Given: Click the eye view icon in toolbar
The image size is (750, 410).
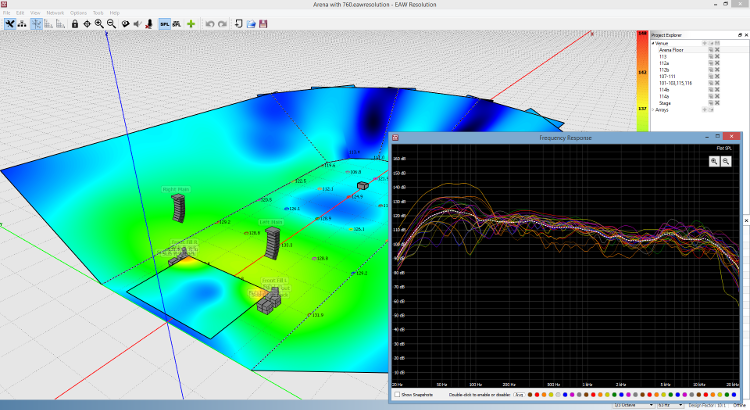Looking at the screenshot, I should pos(125,24).
